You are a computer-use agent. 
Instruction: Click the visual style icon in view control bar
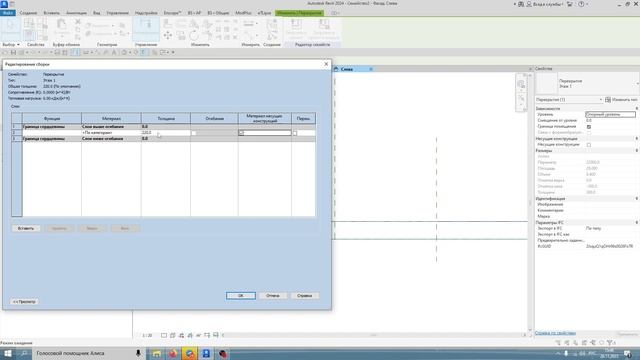(173, 336)
